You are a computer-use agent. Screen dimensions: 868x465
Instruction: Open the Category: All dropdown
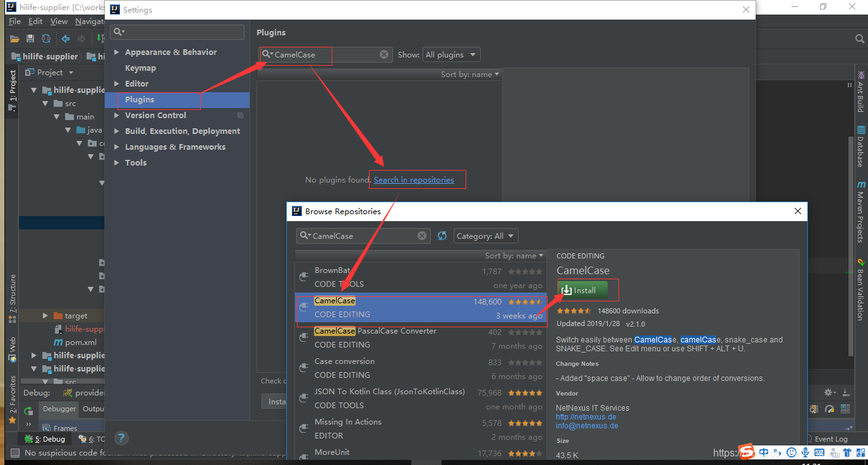[x=486, y=236]
